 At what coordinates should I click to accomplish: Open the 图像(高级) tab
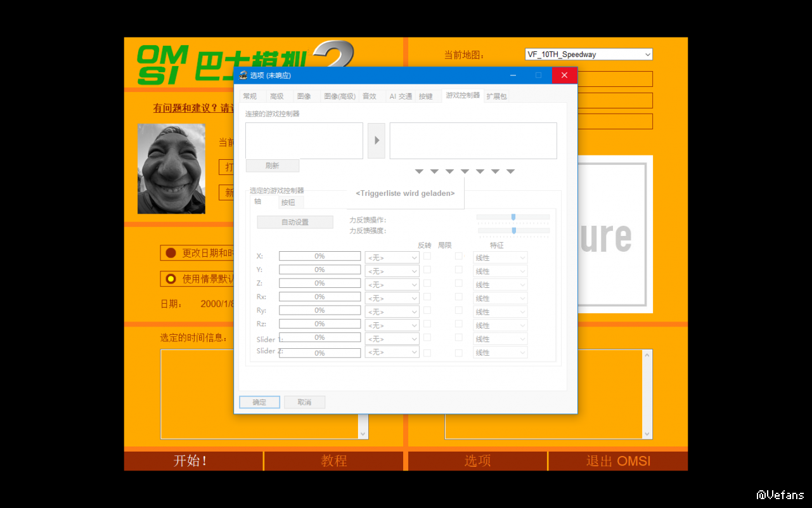coord(340,96)
